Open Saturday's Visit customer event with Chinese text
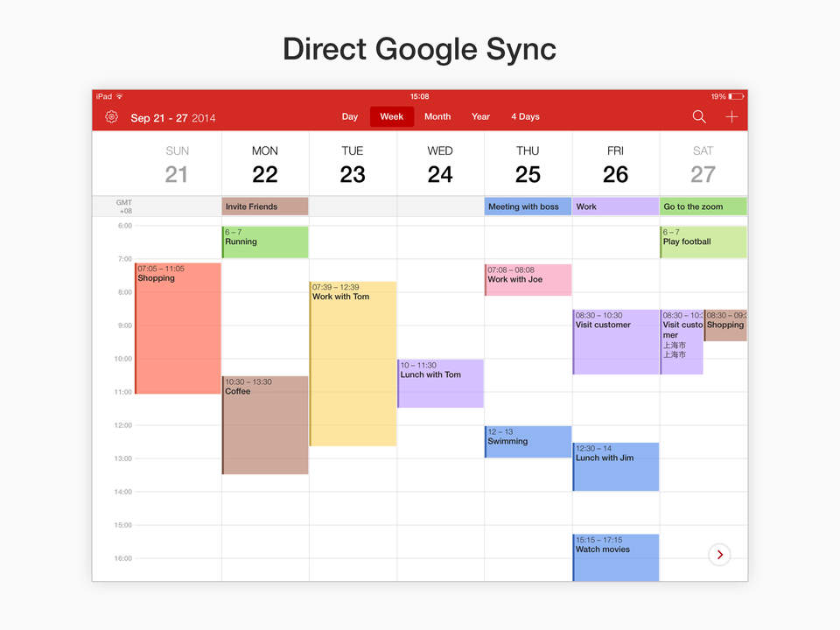Image resolution: width=840 pixels, height=630 pixels. pos(682,342)
